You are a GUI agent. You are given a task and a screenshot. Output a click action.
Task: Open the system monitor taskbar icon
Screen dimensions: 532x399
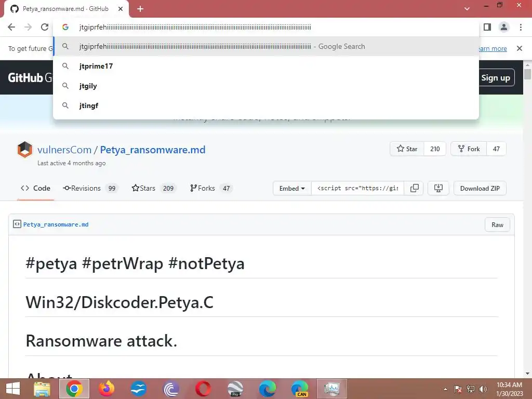click(332, 389)
